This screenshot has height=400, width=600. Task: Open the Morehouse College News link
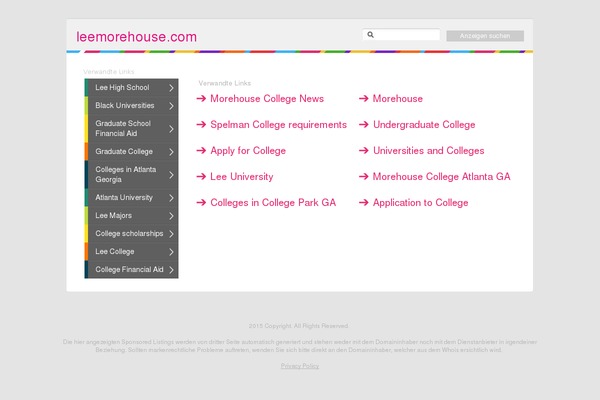(x=267, y=99)
